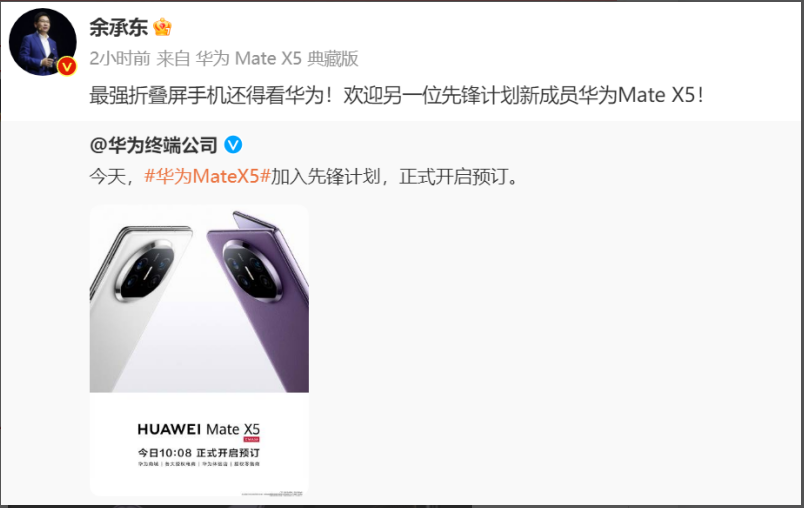Click the reposted text 加入先锋计划，正式开启预订
This screenshot has height=508, width=804.
point(396,176)
